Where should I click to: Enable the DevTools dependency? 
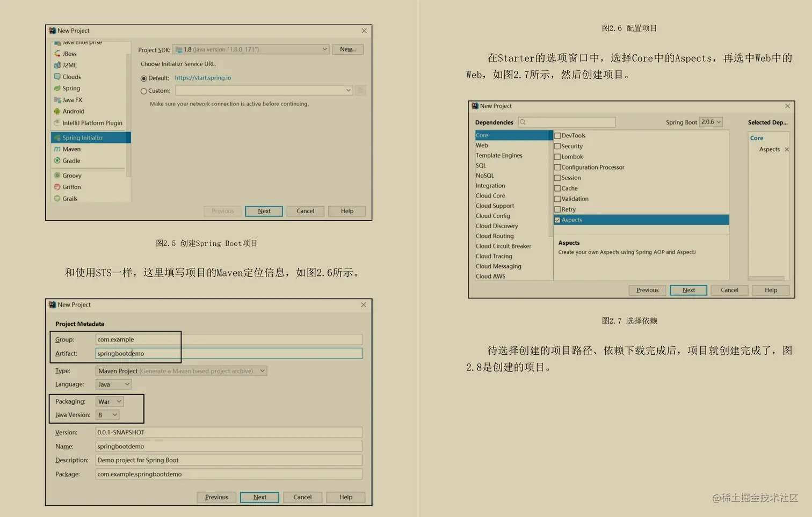click(x=557, y=135)
